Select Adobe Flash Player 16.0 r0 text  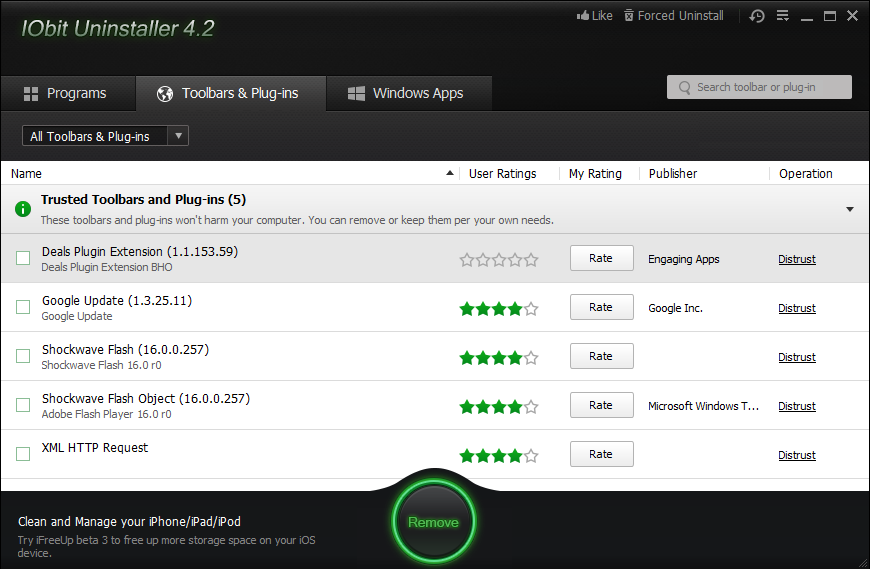click(x=107, y=414)
